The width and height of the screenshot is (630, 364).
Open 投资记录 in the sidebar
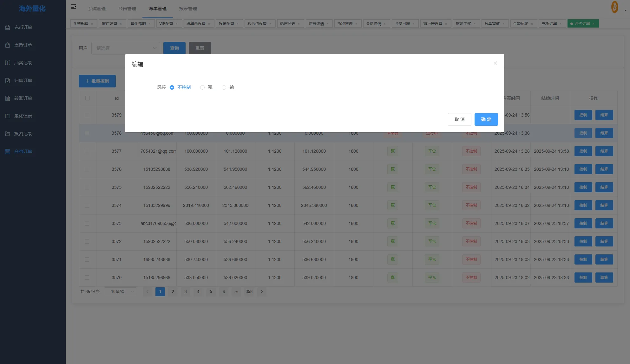pos(23,134)
